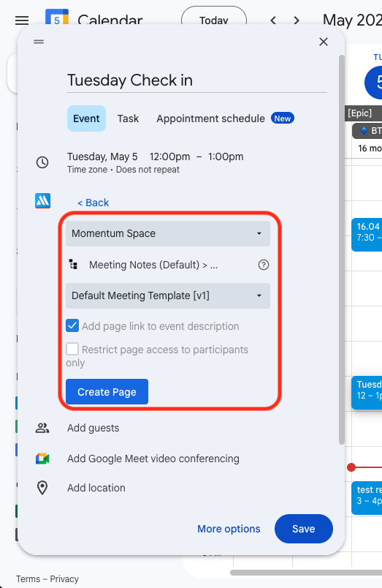Uncheck Add page link to event description

(72, 326)
